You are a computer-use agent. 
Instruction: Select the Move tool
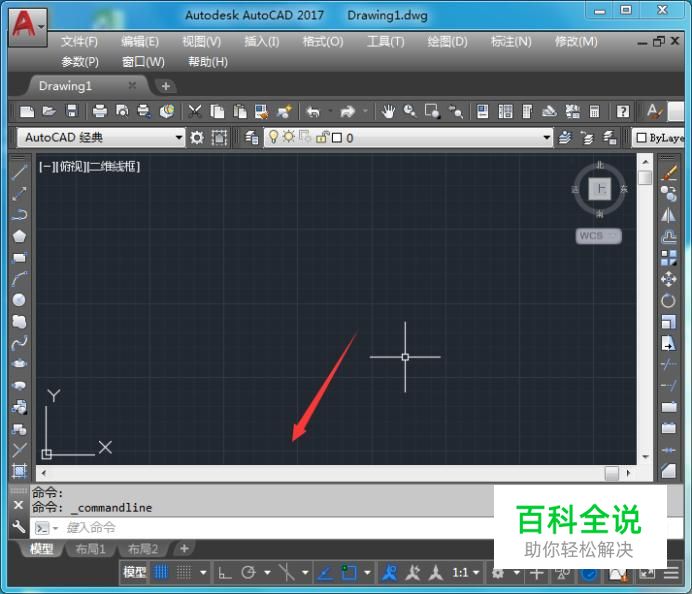click(669, 279)
